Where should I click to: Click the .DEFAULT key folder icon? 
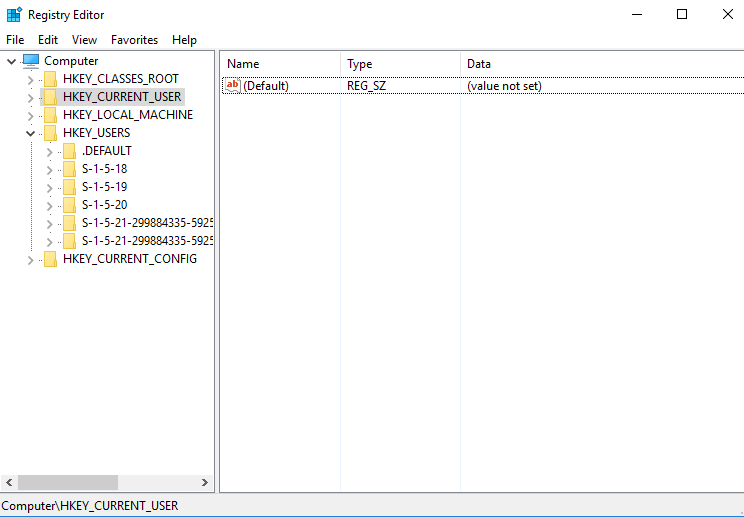pyautogui.click(x=69, y=151)
